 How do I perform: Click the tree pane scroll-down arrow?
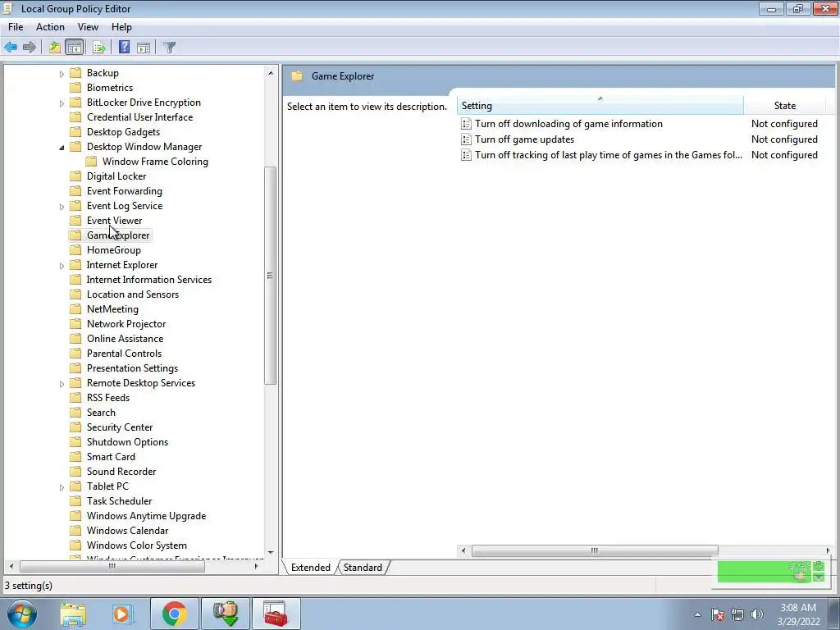pyautogui.click(x=270, y=552)
